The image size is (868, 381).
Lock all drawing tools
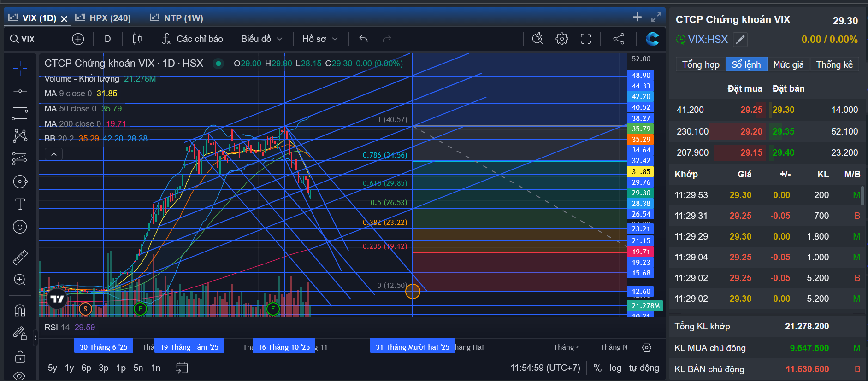point(20,356)
